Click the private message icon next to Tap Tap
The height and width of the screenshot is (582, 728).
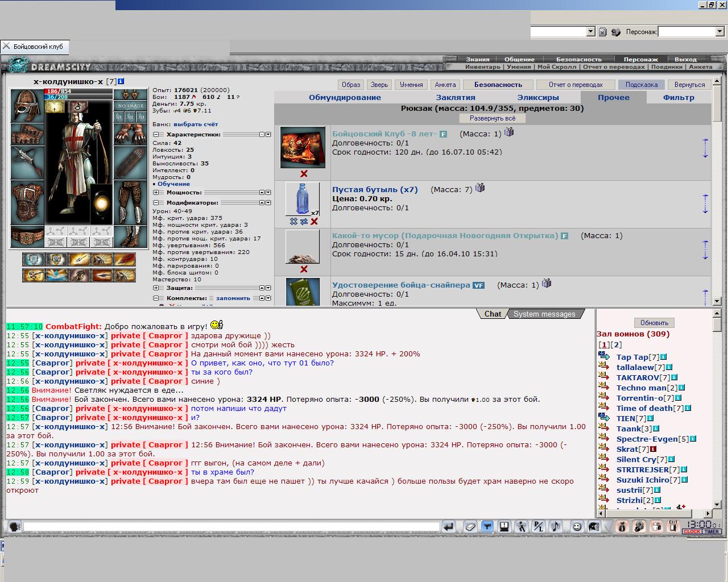click(604, 356)
